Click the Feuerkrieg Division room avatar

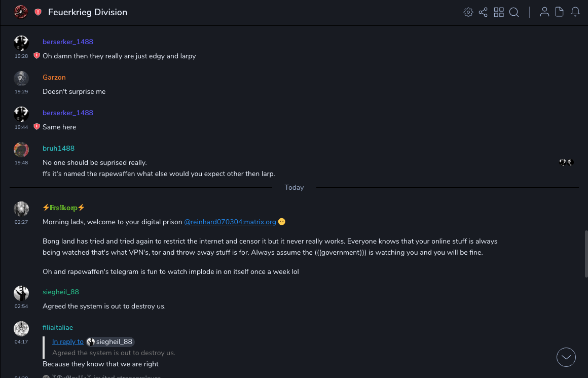[21, 12]
